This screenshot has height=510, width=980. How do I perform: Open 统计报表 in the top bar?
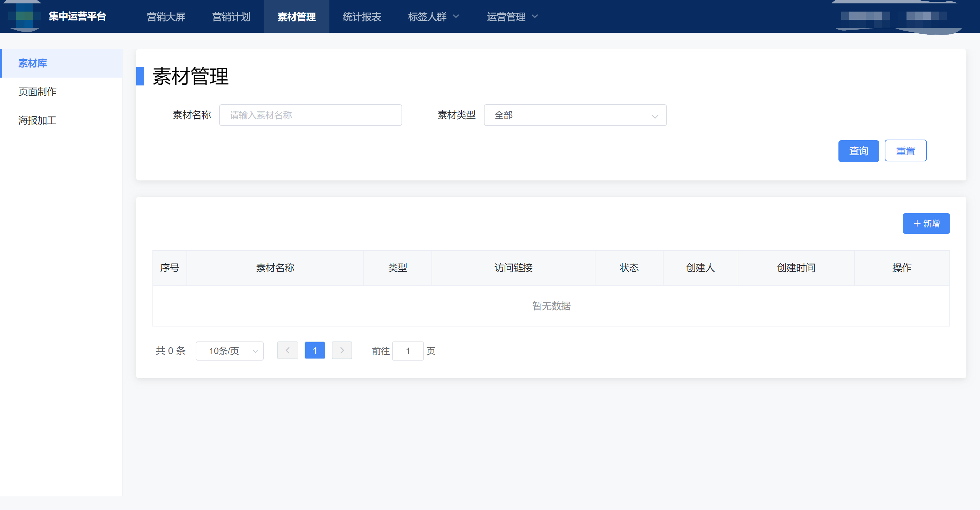click(362, 17)
